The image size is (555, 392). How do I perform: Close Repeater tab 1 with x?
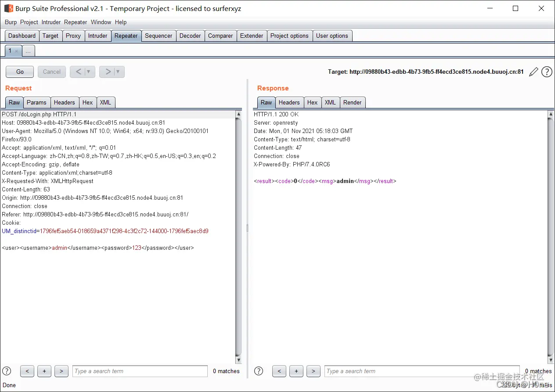click(17, 51)
